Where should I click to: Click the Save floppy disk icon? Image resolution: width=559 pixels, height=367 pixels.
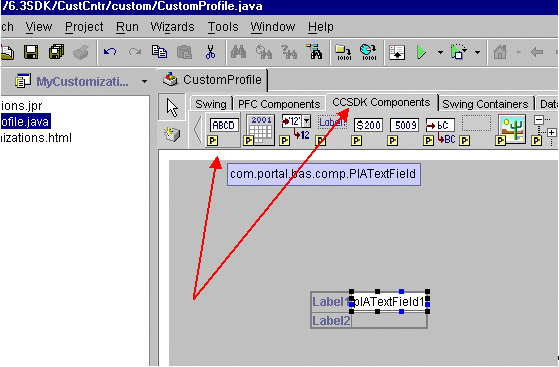[31, 52]
